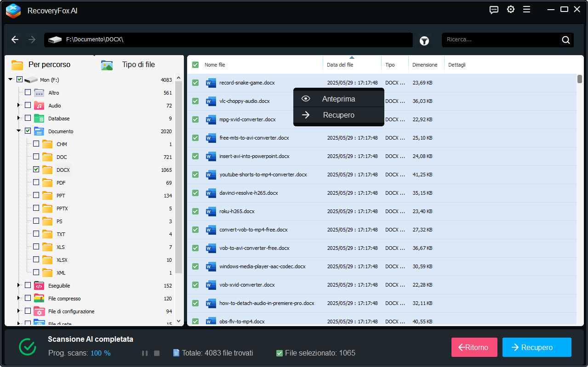This screenshot has height=367, width=588.
Task: Click the folder tree scrollbar thumb
Action: tap(179, 176)
